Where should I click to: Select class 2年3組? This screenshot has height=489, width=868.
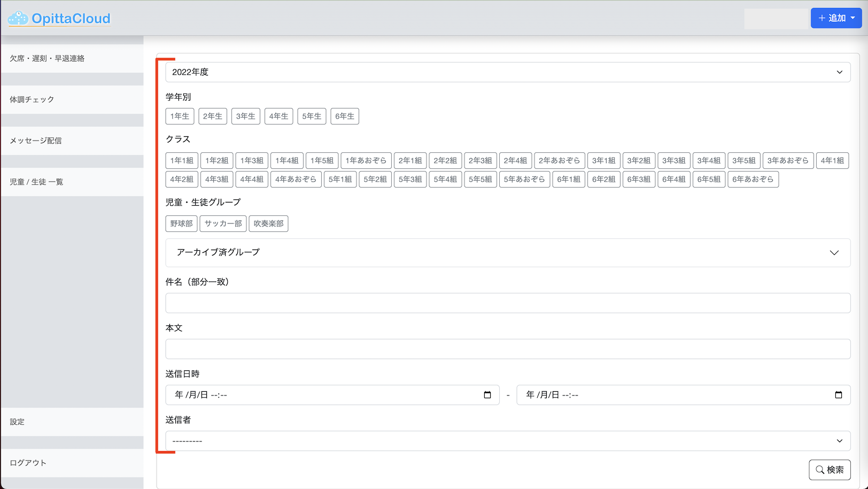(480, 160)
